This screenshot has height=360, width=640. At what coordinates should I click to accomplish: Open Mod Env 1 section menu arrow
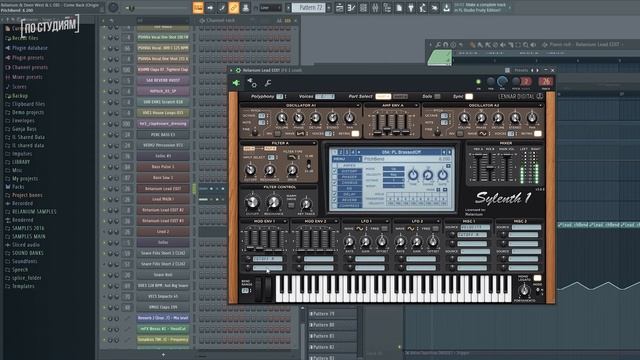click(284, 221)
